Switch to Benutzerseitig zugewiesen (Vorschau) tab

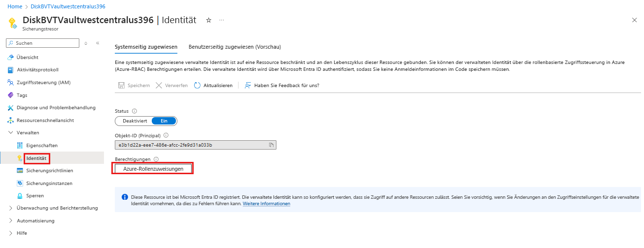pyautogui.click(x=235, y=47)
